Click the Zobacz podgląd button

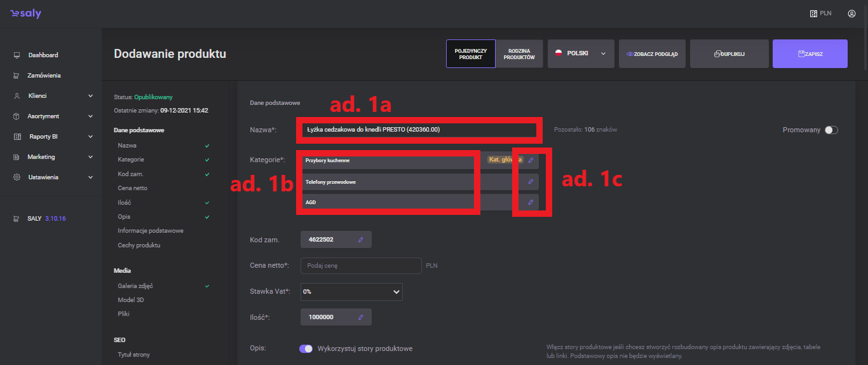(x=652, y=54)
